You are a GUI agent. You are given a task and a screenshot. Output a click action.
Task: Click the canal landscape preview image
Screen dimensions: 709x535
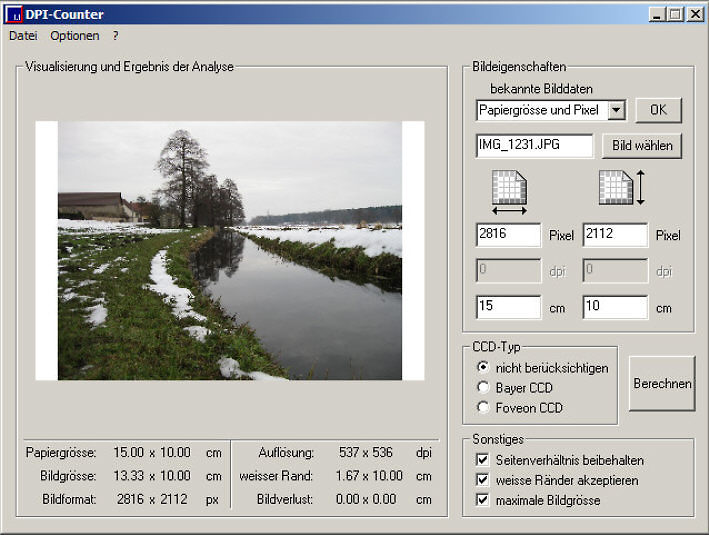pyautogui.click(x=229, y=250)
